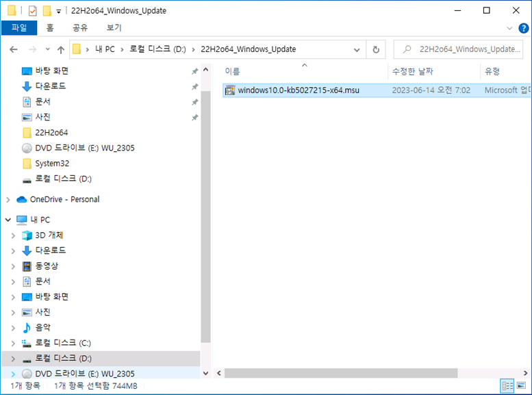This screenshot has height=395, width=532.
Task: Select DVD 드라이브 (E:) WU_2305 in Quick Access
Action: click(x=85, y=148)
